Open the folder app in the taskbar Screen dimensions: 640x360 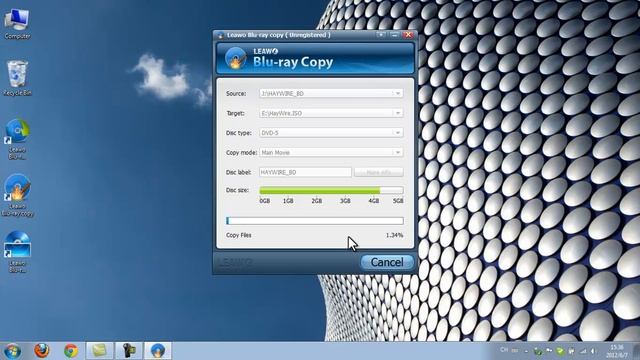click(x=99, y=351)
